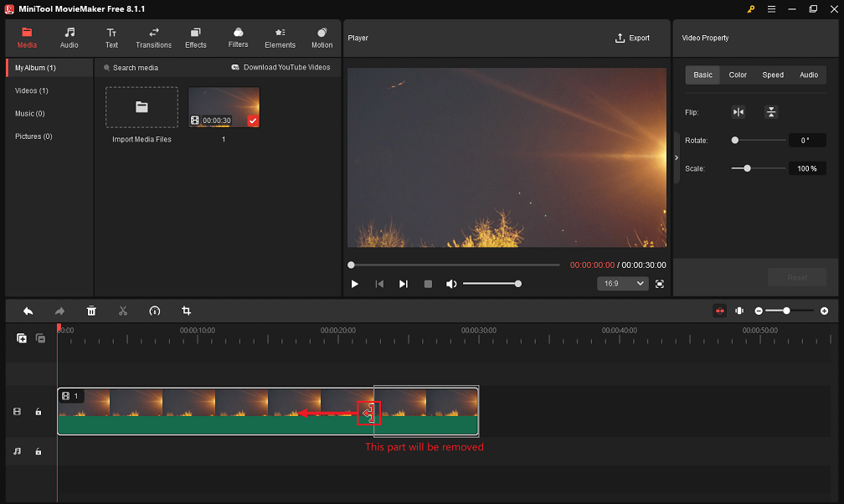This screenshot has height=504, width=844.
Task: Open the timeline speed tool
Action: [x=154, y=311]
